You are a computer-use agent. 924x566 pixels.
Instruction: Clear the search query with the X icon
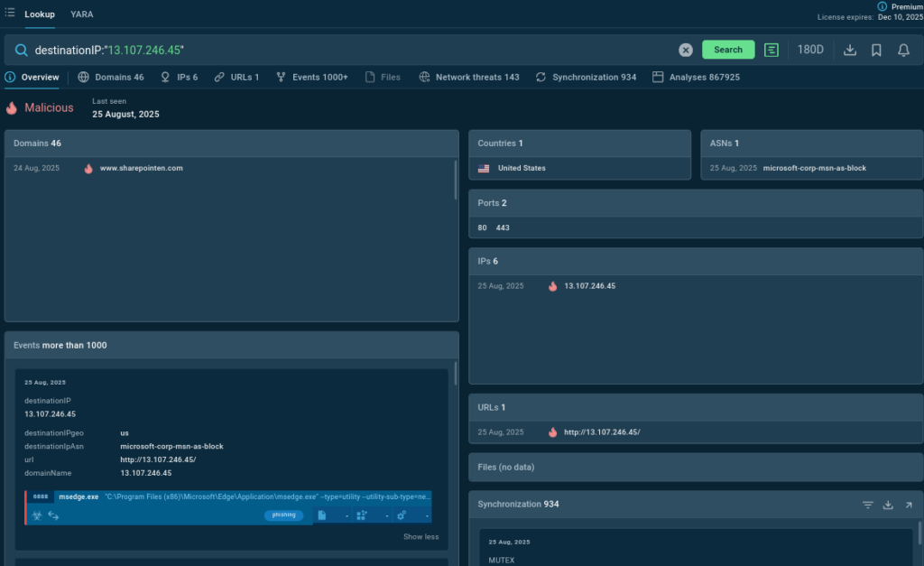(686, 50)
